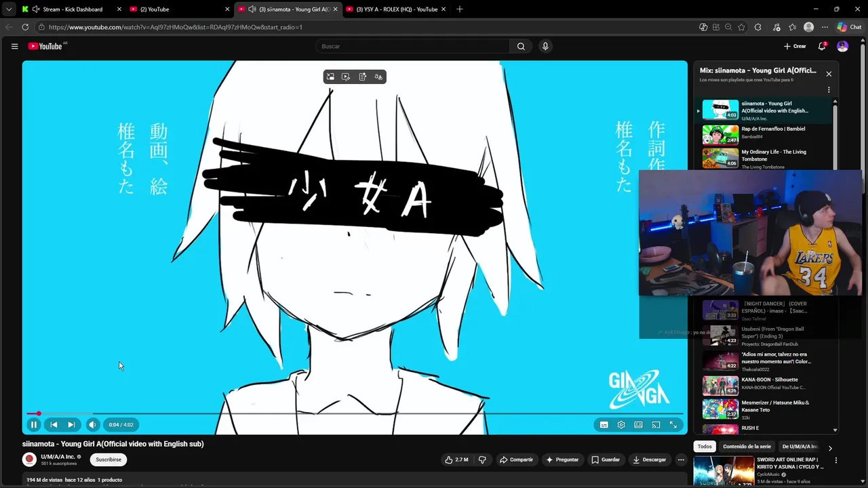Open the browser zoom-out indicator

point(728,27)
